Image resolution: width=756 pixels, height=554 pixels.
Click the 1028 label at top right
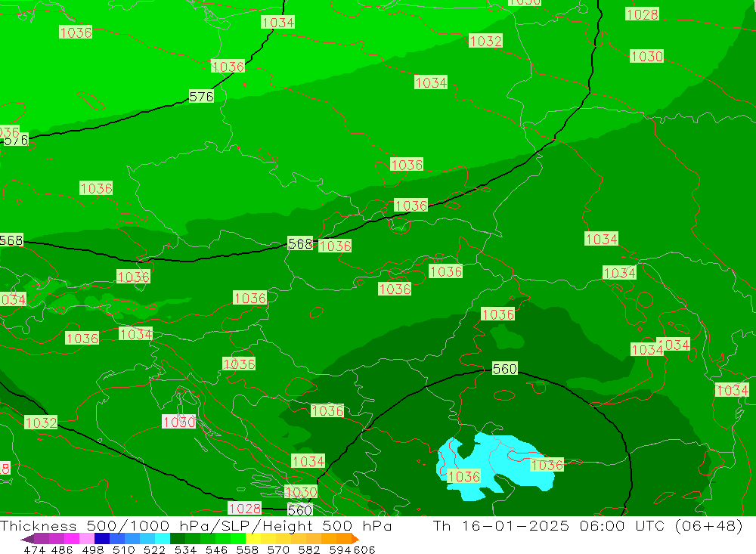pyautogui.click(x=642, y=14)
